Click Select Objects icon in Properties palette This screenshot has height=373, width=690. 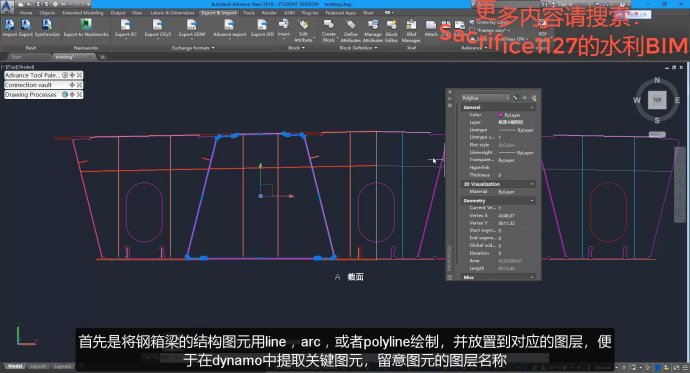point(525,98)
